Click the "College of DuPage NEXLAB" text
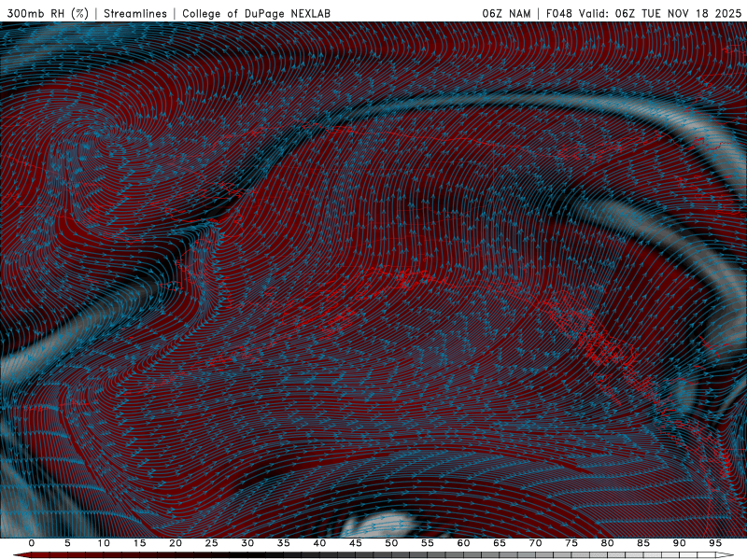 tap(256, 14)
